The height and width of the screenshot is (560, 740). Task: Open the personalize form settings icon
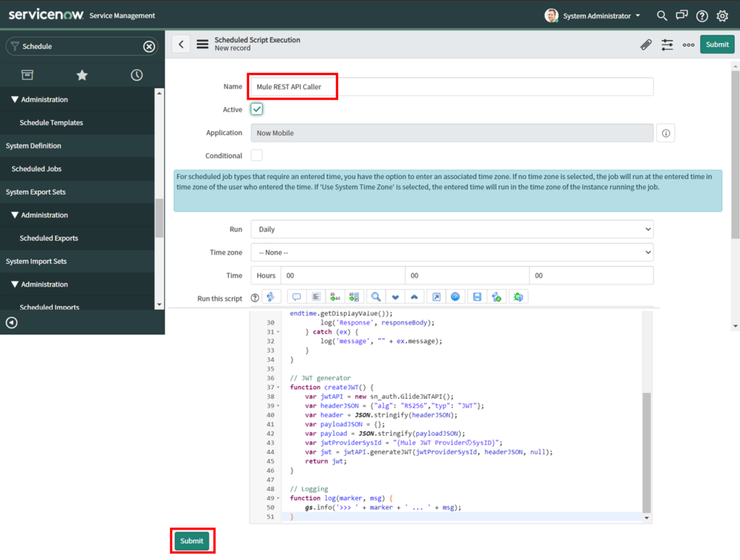pyautogui.click(x=667, y=45)
